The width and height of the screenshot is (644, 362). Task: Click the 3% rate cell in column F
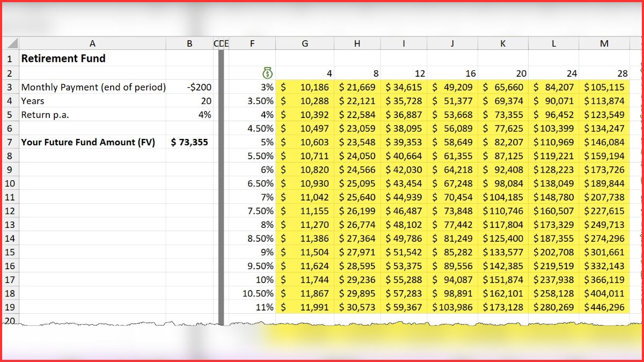click(x=252, y=87)
